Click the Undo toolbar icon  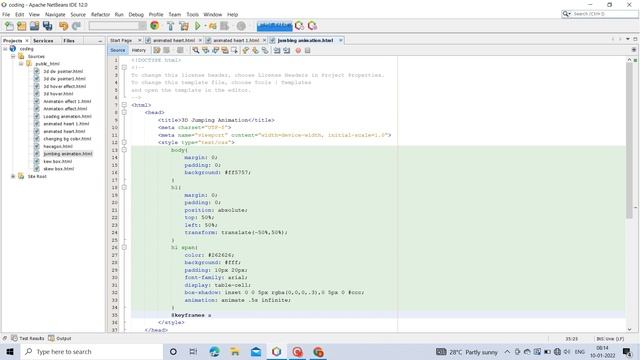pos(63,26)
